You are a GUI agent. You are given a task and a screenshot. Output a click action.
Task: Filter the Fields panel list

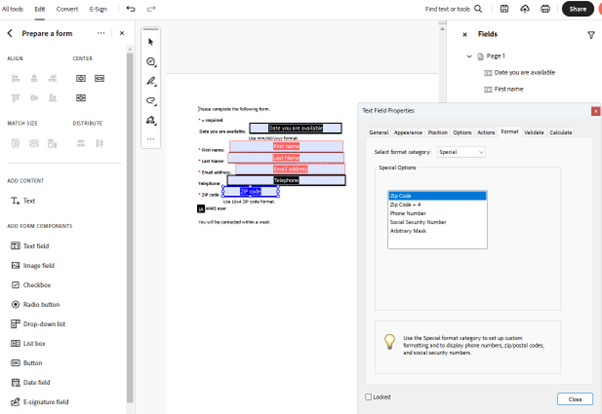[x=591, y=35]
